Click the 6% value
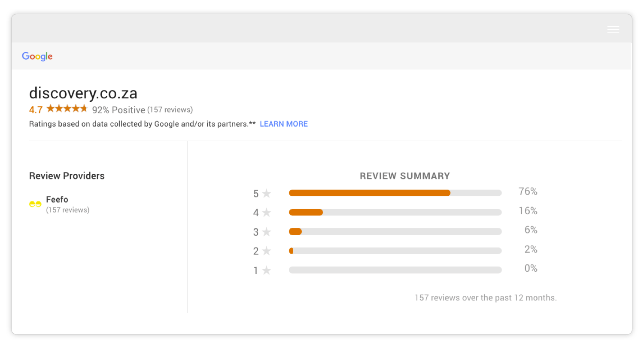This screenshot has width=644, height=352. pos(531,230)
